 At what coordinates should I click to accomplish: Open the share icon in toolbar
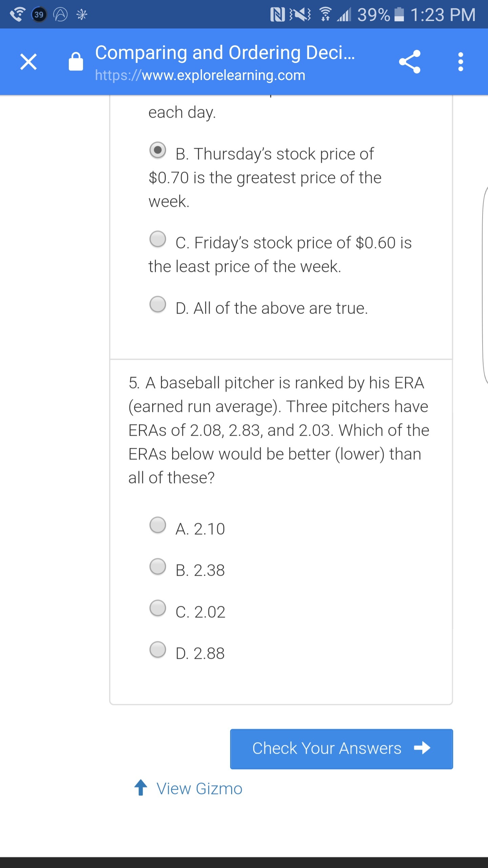[410, 62]
